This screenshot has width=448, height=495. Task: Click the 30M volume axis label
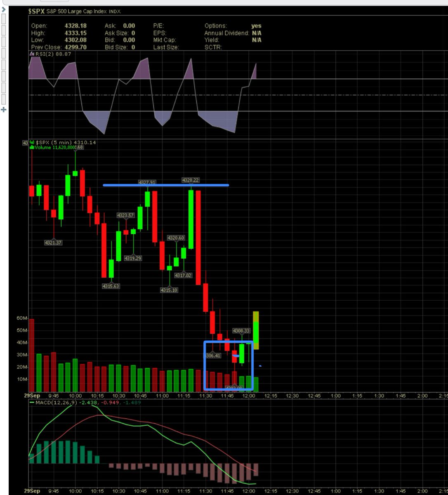(23, 355)
